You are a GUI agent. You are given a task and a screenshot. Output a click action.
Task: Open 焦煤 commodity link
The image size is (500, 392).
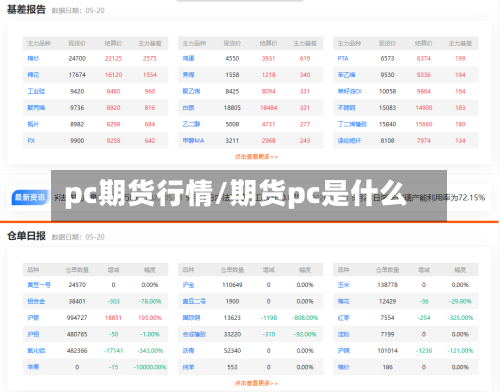click(x=188, y=75)
